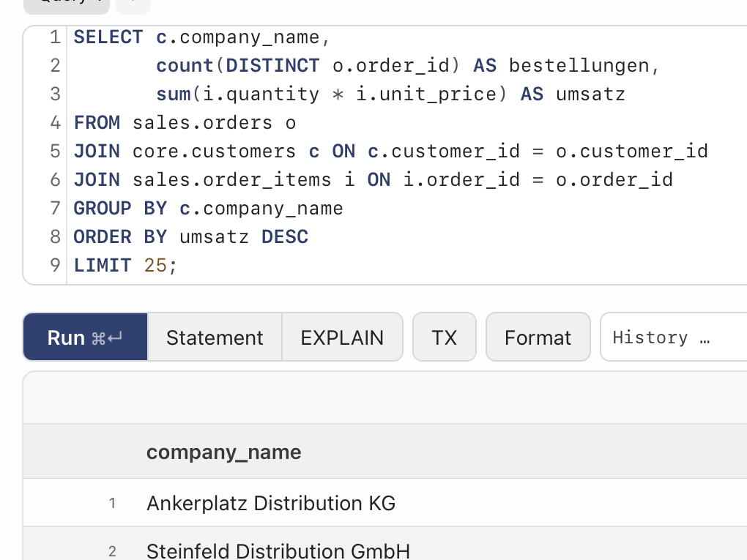This screenshot has width=747, height=560.
Task: Format the SQL with Format button
Action: (x=538, y=337)
